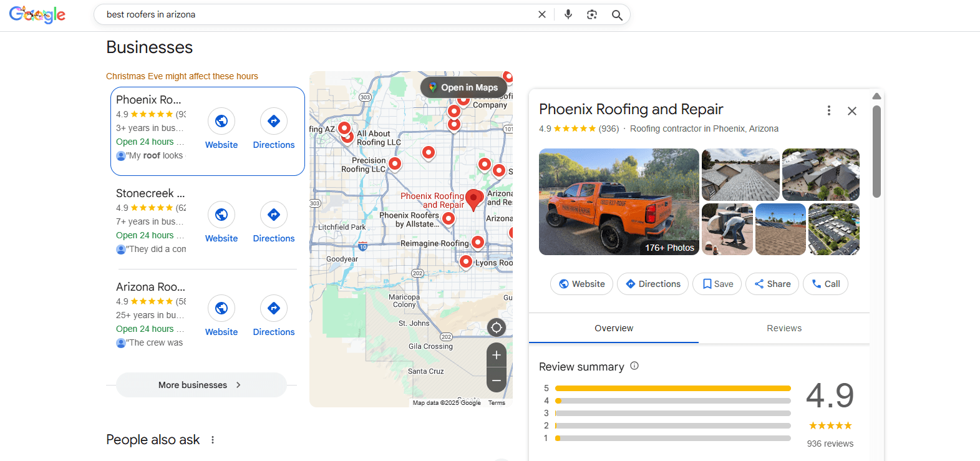Close the Phoenix Roofing and Repair panel
The image size is (980, 461).
click(x=852, y=111)
